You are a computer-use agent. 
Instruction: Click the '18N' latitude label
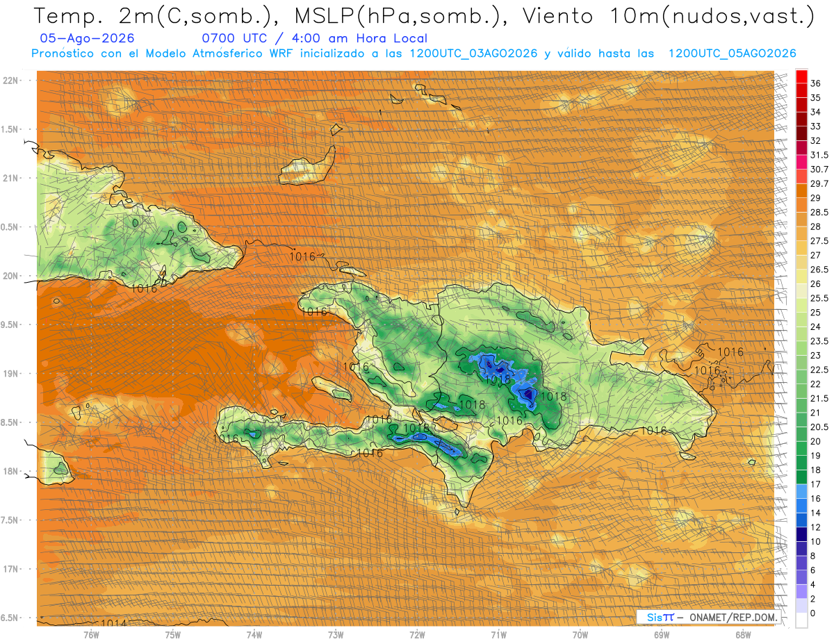pyautogui.click(x=10, y=472)
